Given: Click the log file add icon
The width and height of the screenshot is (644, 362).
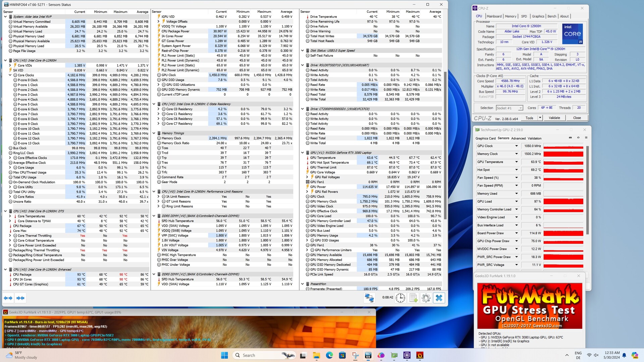Looking at the screenshot, I should 413,298.
